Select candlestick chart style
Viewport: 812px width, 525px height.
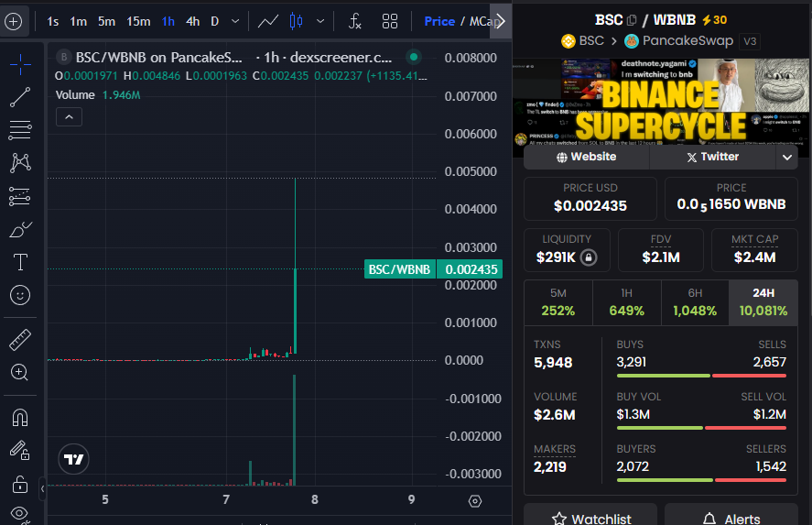[x=297, y=21]
